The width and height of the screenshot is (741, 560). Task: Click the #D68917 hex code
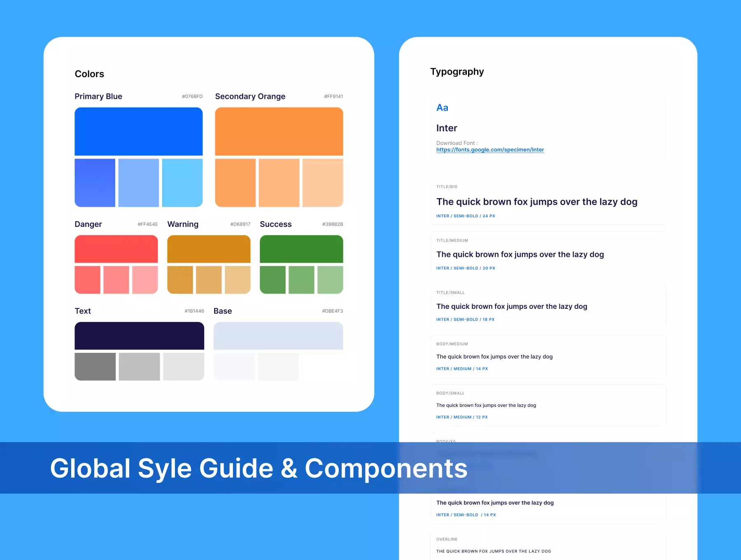click(240, 224)
